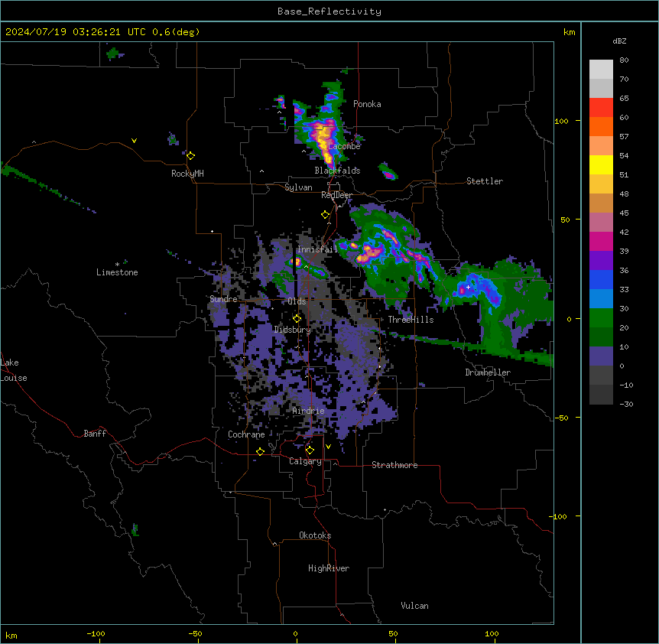
Task: Click the dBZ legend heading
Action: [619, 41]
